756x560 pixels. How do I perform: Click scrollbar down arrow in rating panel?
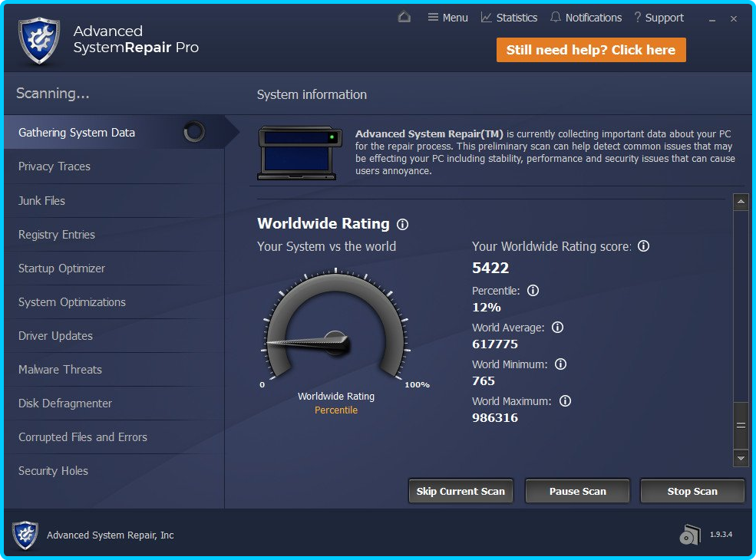point(741,458)
